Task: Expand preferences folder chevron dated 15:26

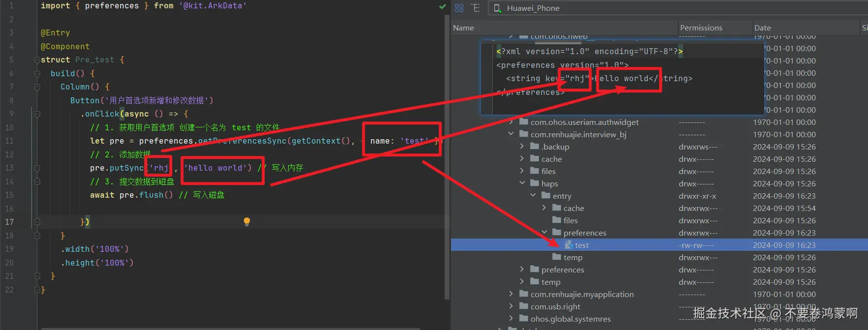Action: (522, 270)
